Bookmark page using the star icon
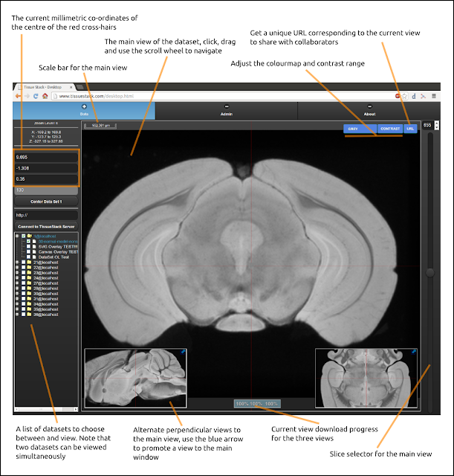 [404, 96]
